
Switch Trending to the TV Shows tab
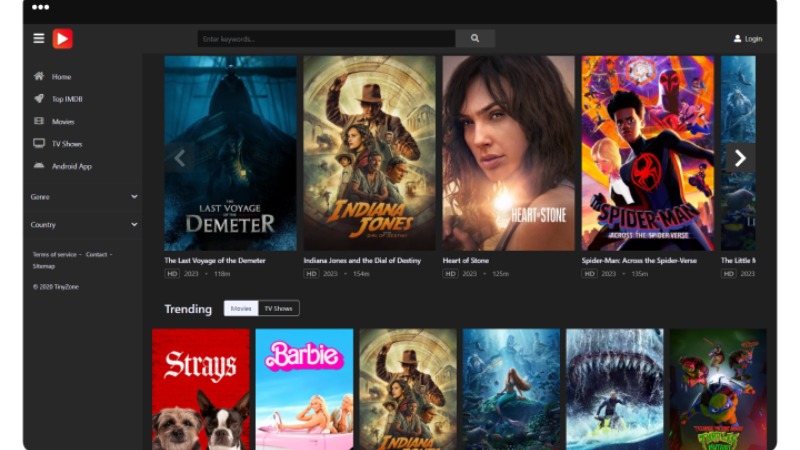coord(279,308)
